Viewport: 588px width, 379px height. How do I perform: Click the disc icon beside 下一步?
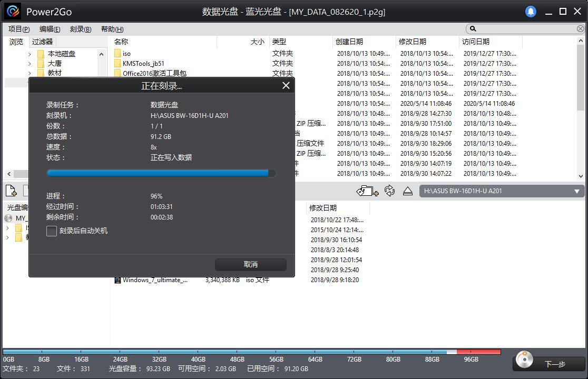point(525,360)
